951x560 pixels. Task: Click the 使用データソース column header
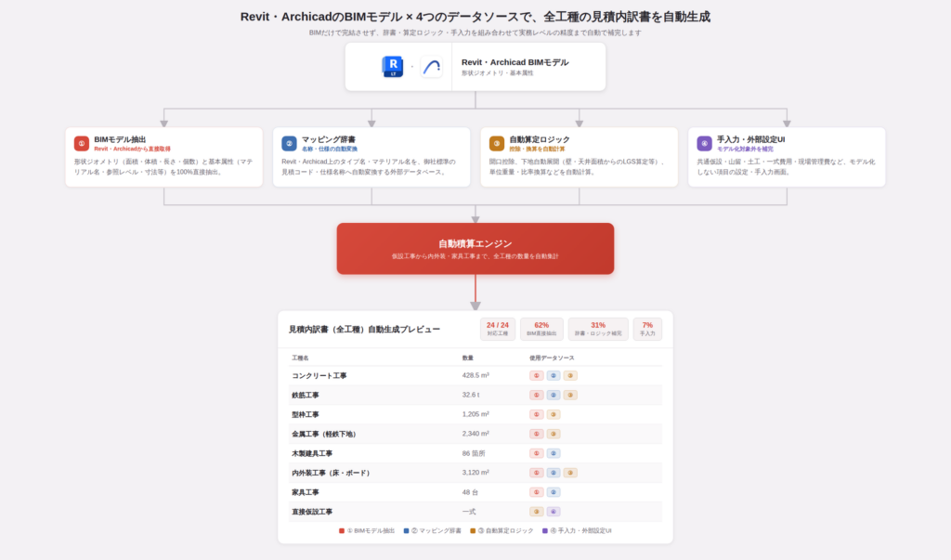552,358
